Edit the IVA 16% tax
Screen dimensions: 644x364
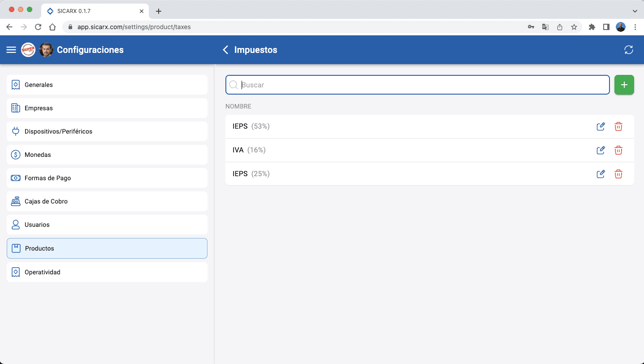[601, 150]
